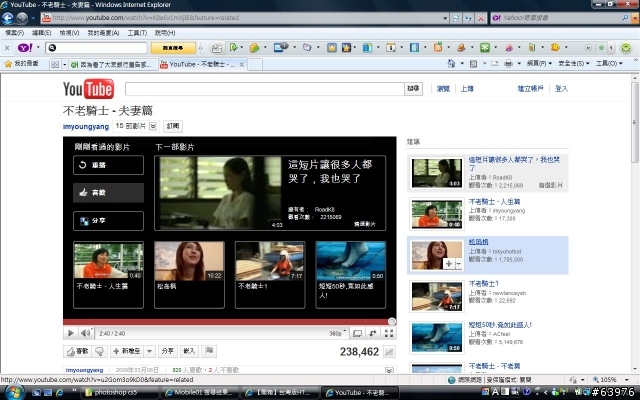Click the Home icon in the command bar
The width and height of the screenshot is (640, 400).
(x=451, y=63)
